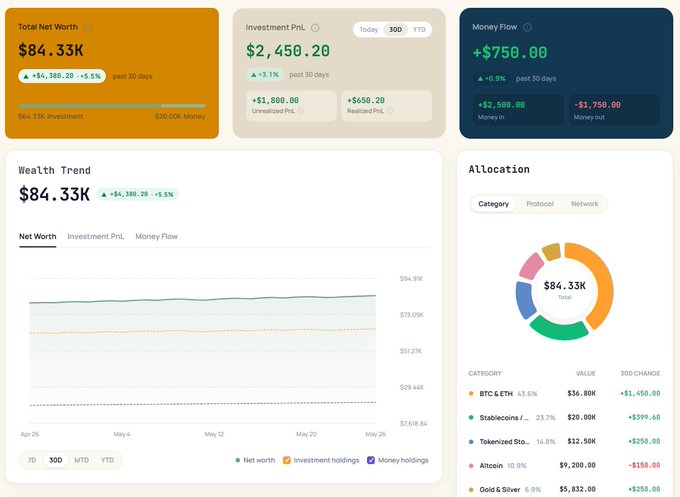
Task: Click the +3.1% badge in Investment PnL
Action: (x=265, y=75)
